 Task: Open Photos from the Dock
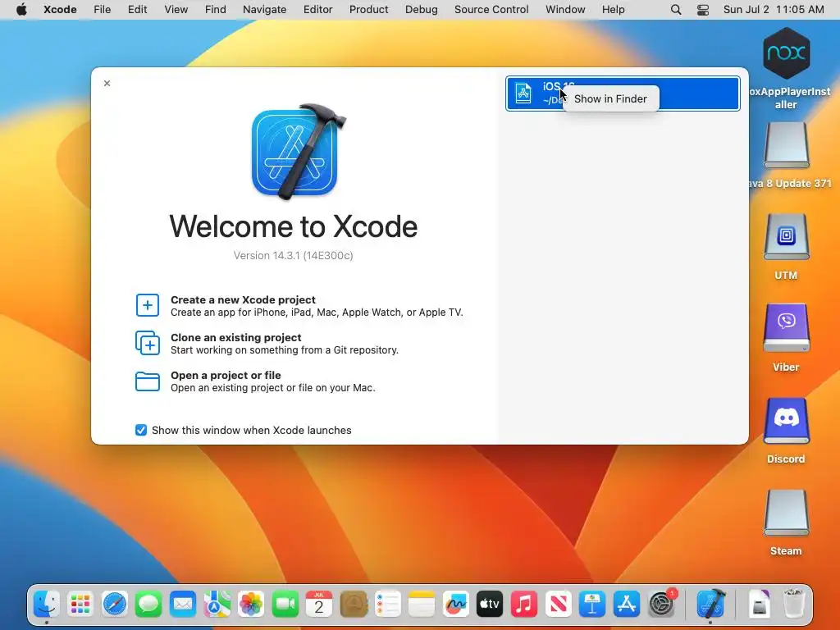point(251,605)
